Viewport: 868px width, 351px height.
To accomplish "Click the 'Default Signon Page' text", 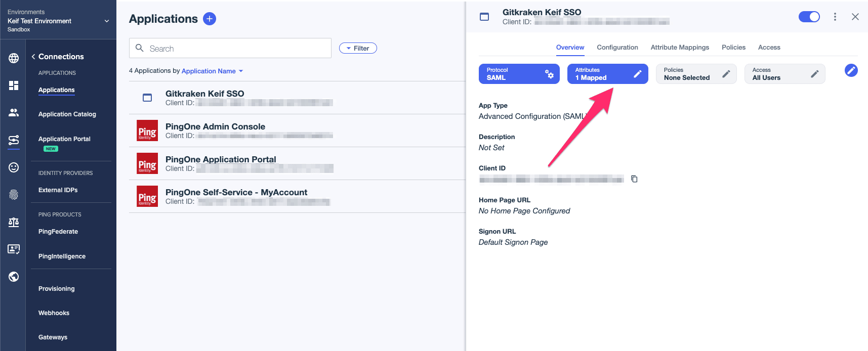I will click(513, 242).
